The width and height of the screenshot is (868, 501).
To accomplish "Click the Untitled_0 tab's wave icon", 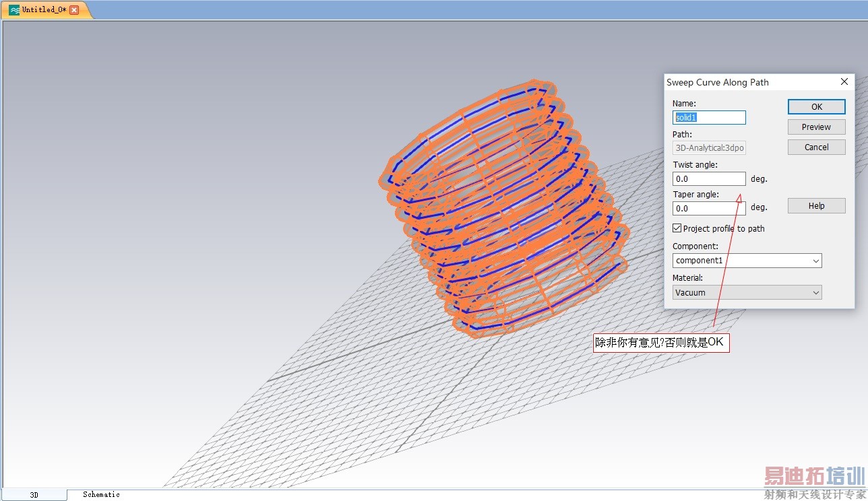I will pyautogui.click(x=14, y=10).
